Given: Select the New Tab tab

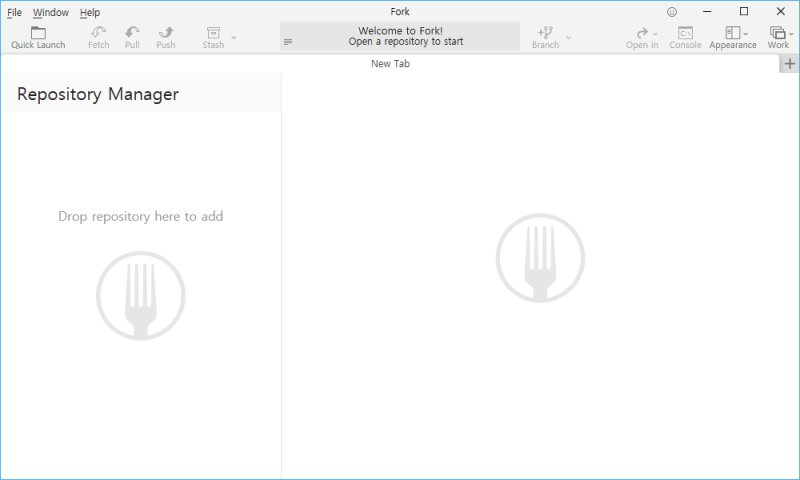Looking at the screenshot, I should click(x=390, y=64).
